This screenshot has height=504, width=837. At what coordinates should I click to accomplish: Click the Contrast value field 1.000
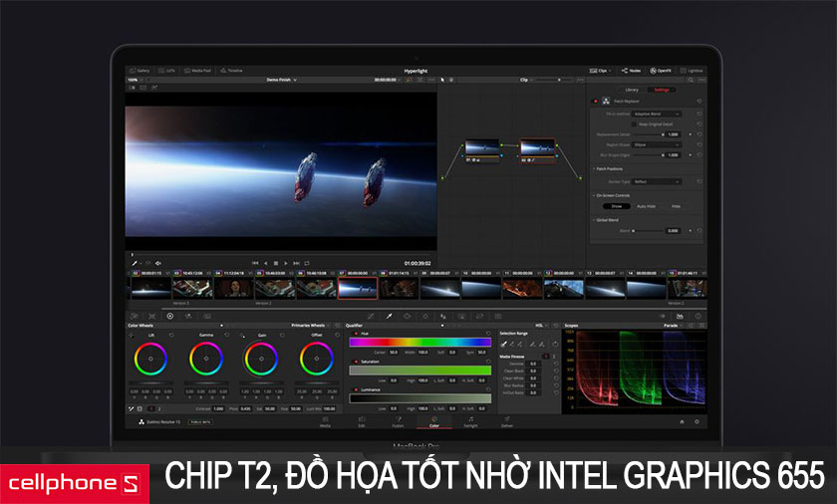click(218, 408)
